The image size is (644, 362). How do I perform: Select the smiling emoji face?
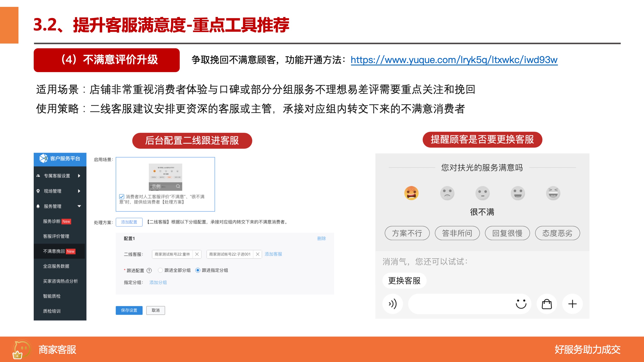pyautogui.click(x=518, y=193)
